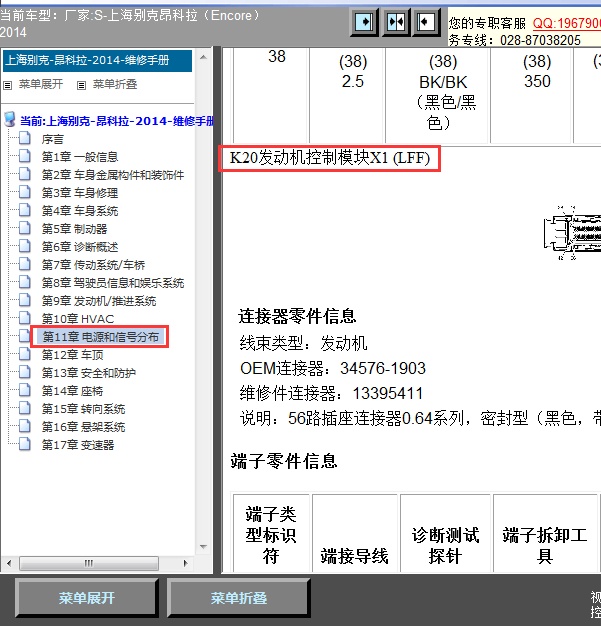Open 第8章 驾驶员信息和娱乐系统
This screenshot has width=601, height=626.
coord(113,283)
